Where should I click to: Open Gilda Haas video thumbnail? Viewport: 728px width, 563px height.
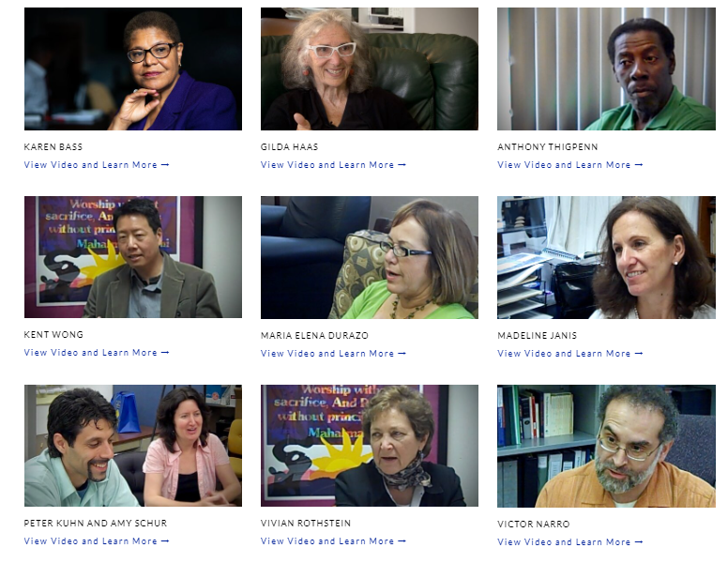click(x=370, y=68)
